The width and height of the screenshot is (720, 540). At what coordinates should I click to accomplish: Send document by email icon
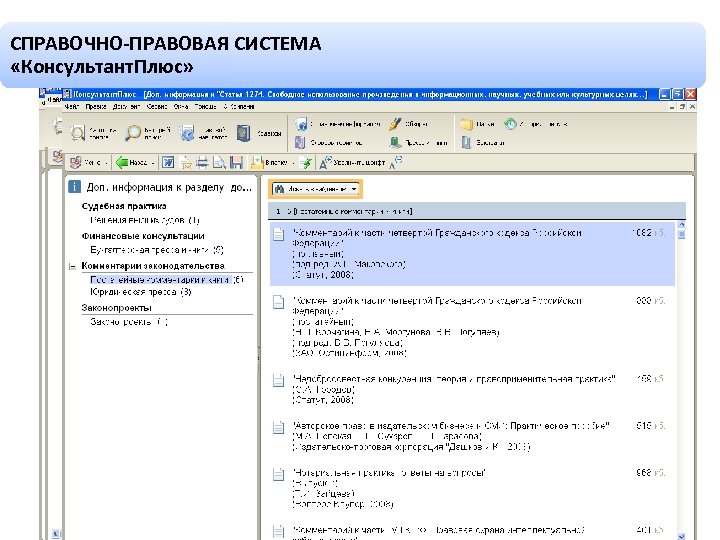click(x=186, y=163)
